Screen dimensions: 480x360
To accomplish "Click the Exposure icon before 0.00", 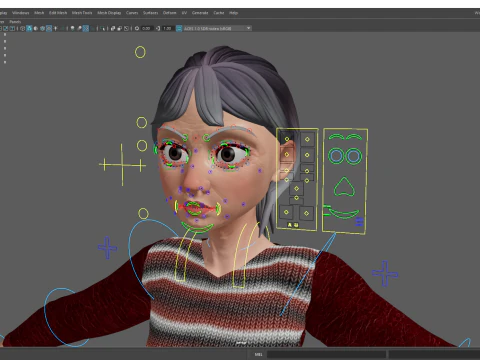I will pyautogui.click(x=137, y=28).
